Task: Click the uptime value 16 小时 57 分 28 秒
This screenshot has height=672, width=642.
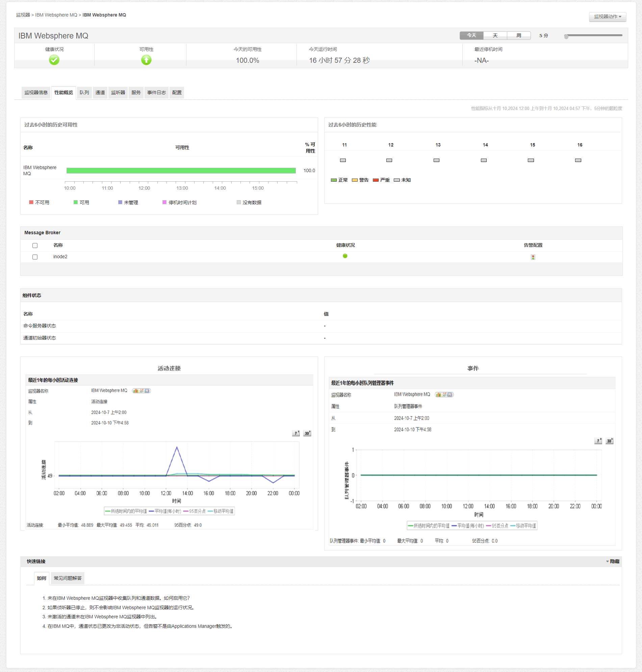Action: 339,60
